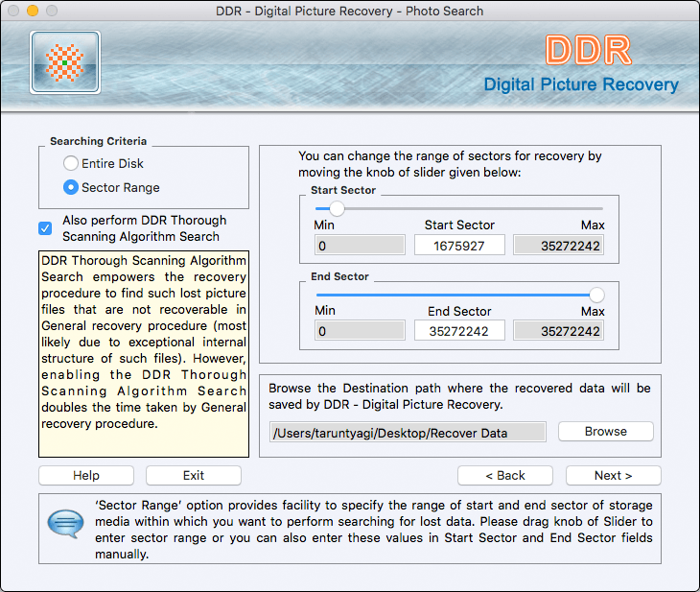Toggle DDR Thorough Scanning Algorithm Search checkbox
This screenshot has width=700, height=592.
click(45, 228)
